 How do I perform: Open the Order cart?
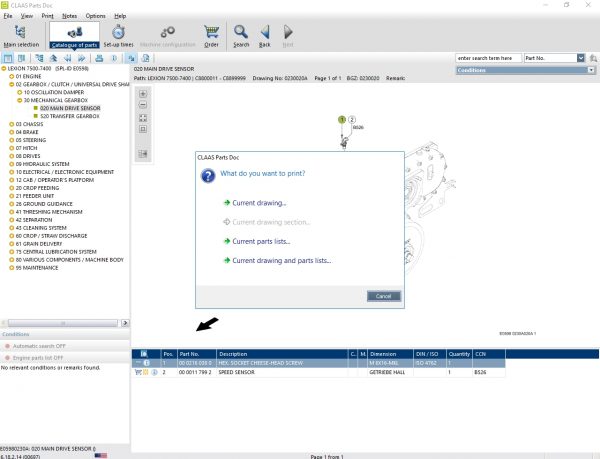[211, 36]
